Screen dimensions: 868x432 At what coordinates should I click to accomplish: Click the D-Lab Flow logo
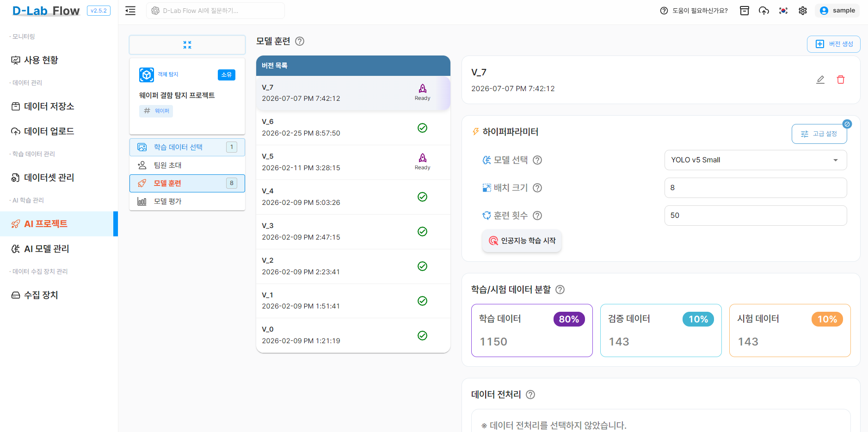tap(46, 11)
